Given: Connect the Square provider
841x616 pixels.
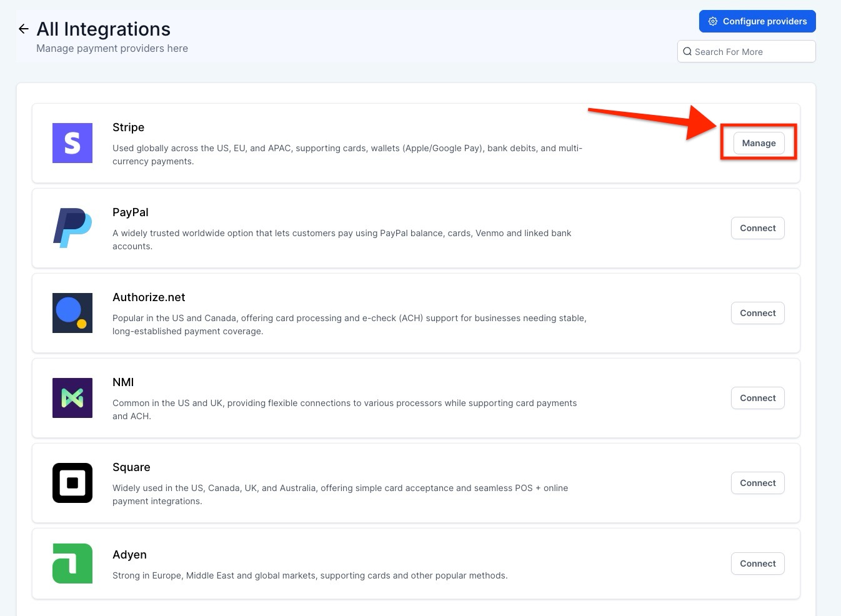Looking at the screenshot, I should pos(758,483).
